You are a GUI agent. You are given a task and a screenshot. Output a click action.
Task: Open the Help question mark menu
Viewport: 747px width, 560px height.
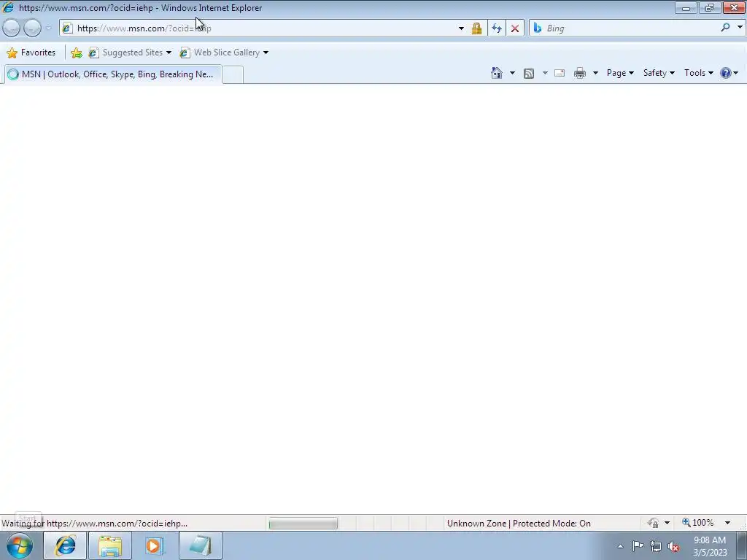[x=729, y=73]
